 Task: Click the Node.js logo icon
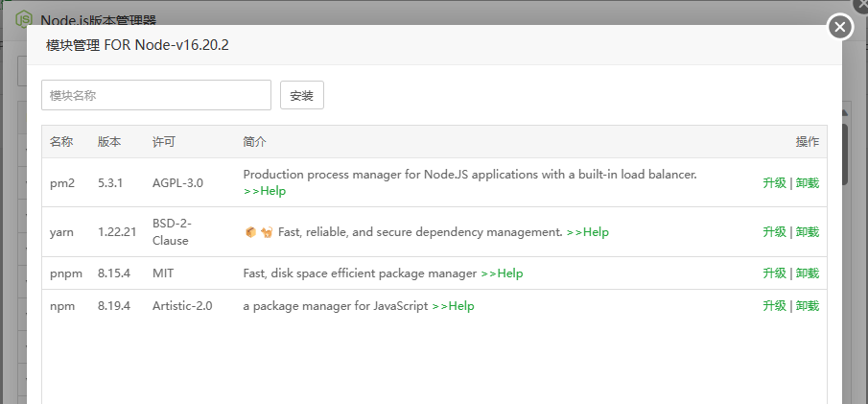(x=24, y=18)
